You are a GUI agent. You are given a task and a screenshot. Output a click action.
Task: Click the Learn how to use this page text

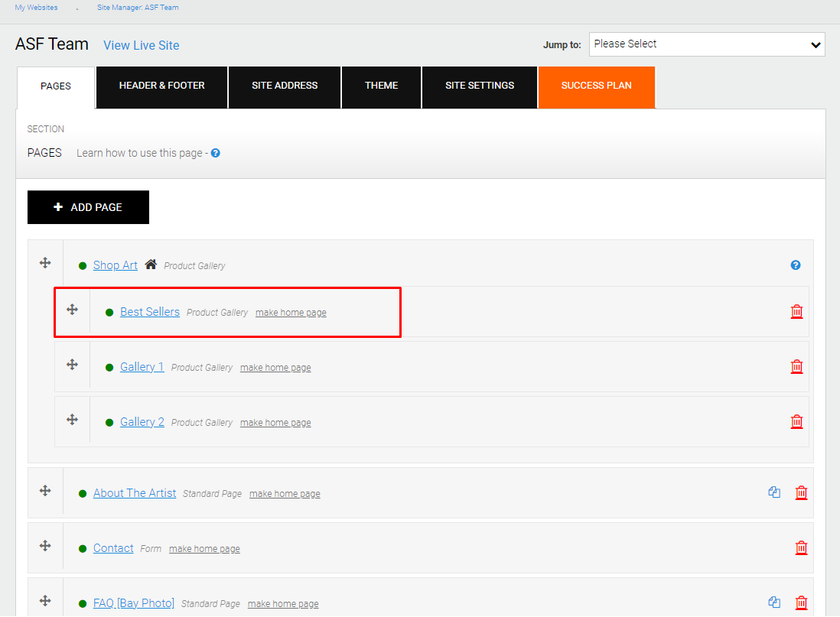coord(139,153)
